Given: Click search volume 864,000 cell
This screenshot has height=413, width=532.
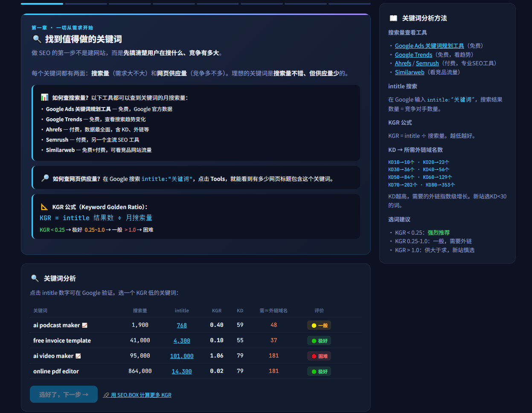Looking at the screenshot, I should click(140, 371).
